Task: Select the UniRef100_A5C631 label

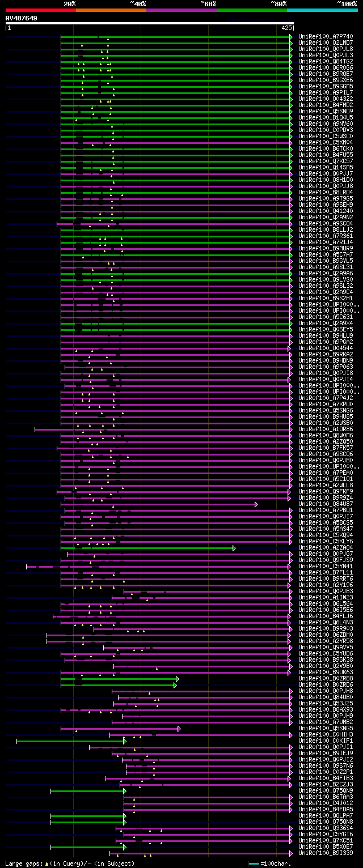Action: [326, 317]
